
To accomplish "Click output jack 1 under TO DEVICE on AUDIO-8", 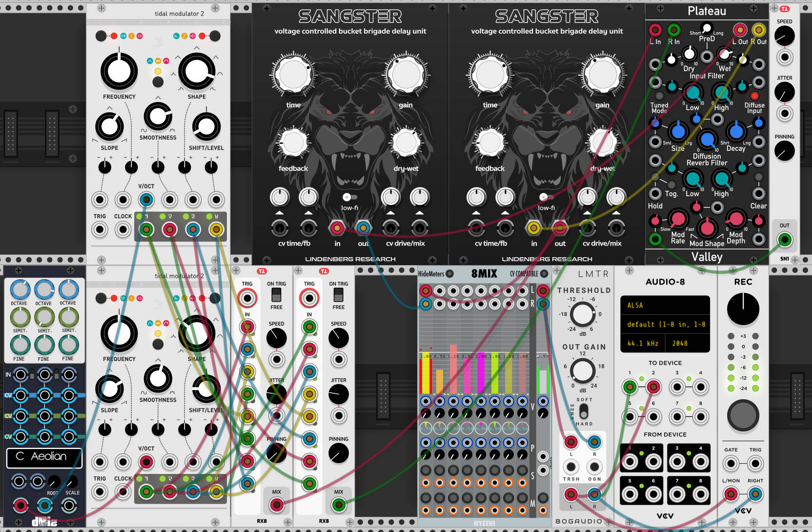I will click(629, 388).
